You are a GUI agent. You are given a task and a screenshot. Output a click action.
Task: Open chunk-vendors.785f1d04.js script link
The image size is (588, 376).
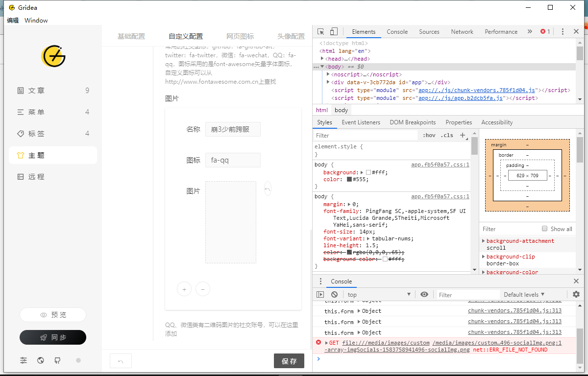[x=477, y=90]
